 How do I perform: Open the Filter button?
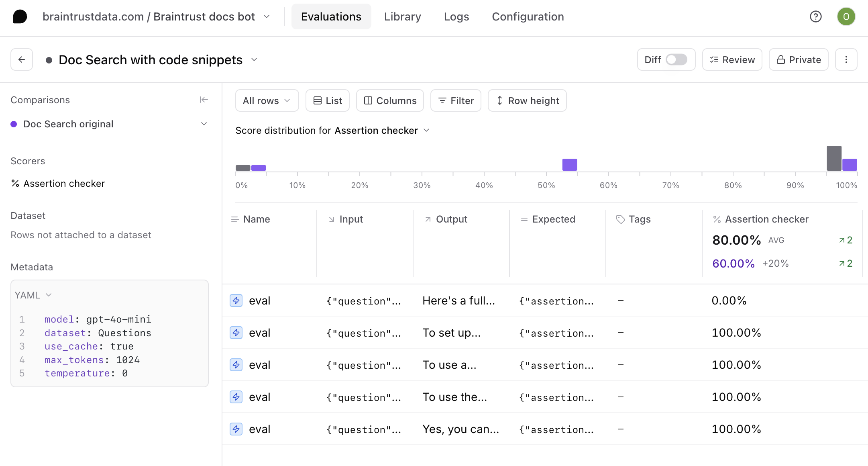(456, 100)
